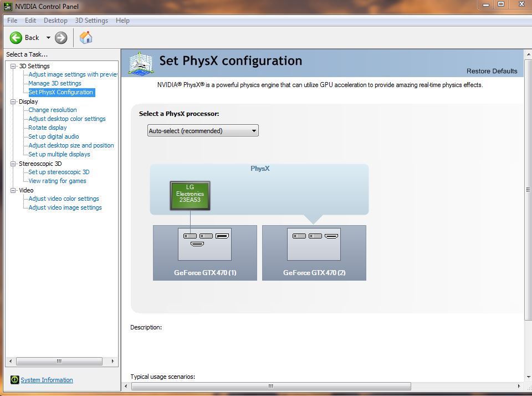Screen dimensions: 532x396
Task: Click task pane horizontal scrollbar thumb
Action: click(x=59, y=361)
